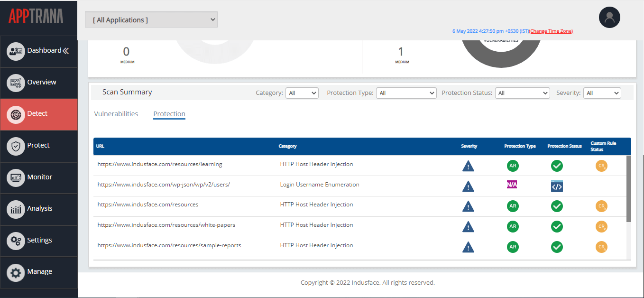Click the Manage gear icon
Image resolution: width=644 pixels, height=298 pixels.
(16, 272)
